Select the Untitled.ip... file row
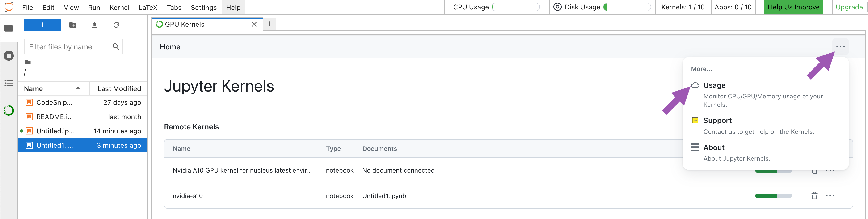Screen dimensions: 868x219 pyautogui.click(x=83, y=131)
